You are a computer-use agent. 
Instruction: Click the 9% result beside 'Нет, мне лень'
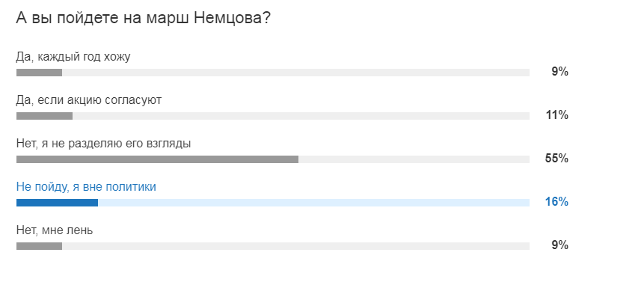point(559,245)
